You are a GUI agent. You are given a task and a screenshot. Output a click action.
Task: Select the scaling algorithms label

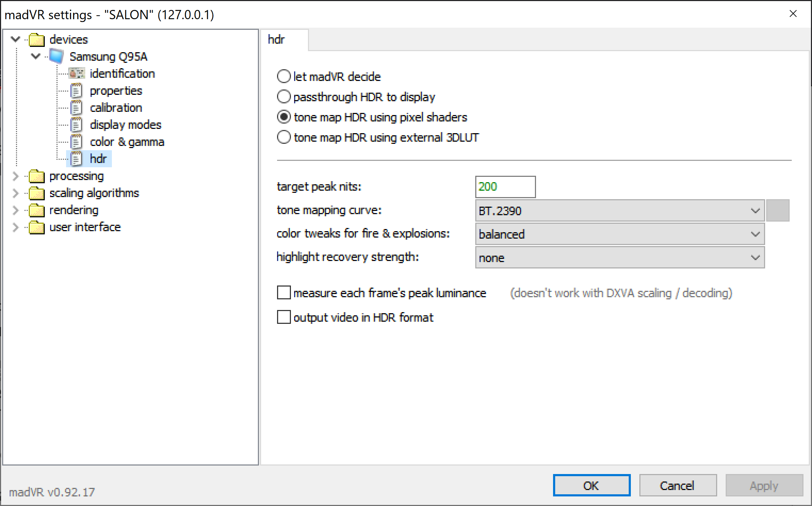click(x=94, y=193)
